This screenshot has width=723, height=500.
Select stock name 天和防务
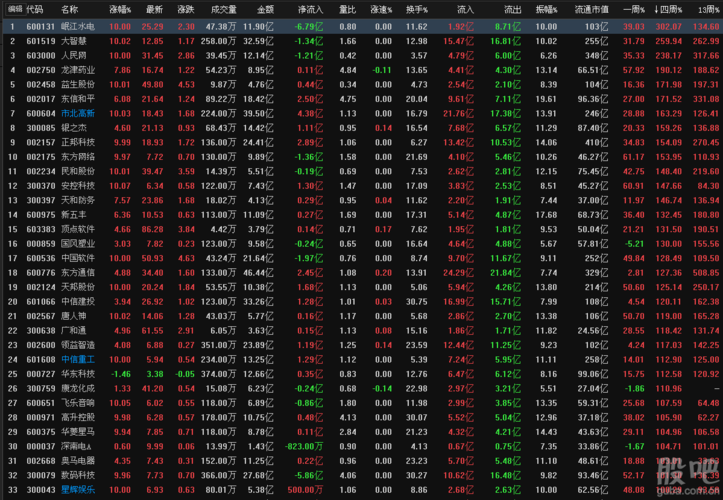click(x=78, y=201)
